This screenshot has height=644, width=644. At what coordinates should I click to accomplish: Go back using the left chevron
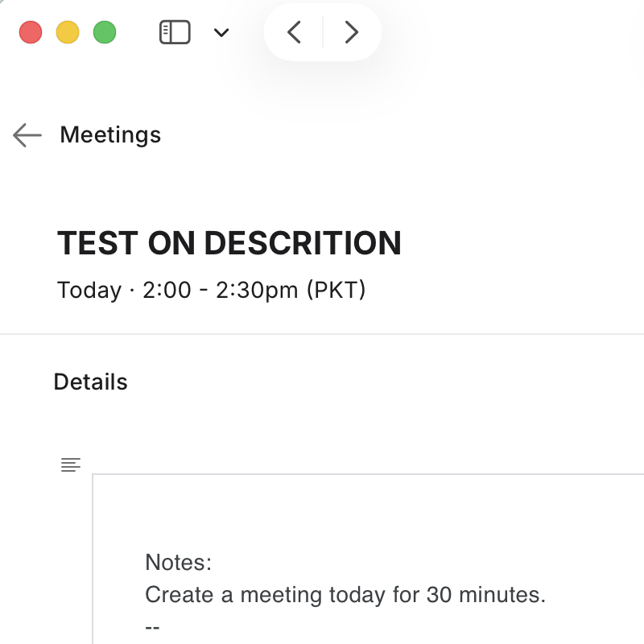[x=295, y=32]
